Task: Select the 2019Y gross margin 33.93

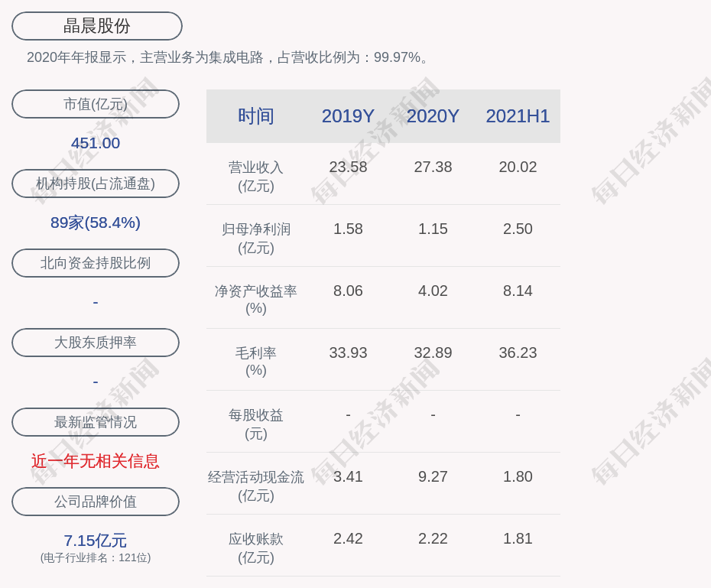Action: coord(348,352)
